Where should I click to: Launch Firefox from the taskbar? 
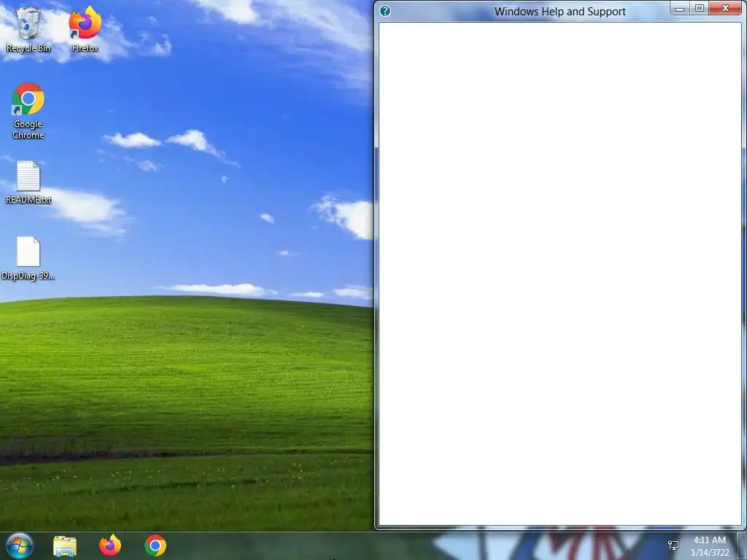110,545
